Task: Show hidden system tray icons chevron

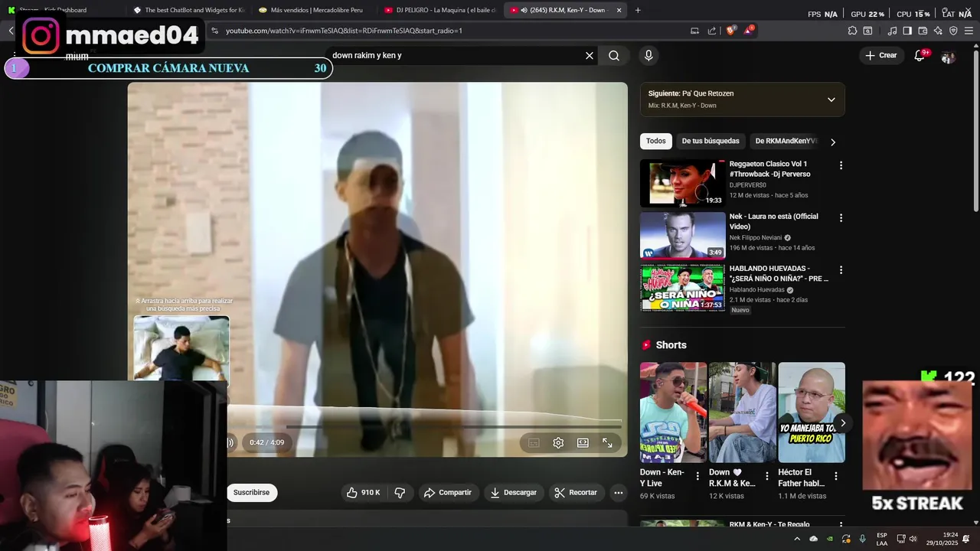Action: click(797, 539)
